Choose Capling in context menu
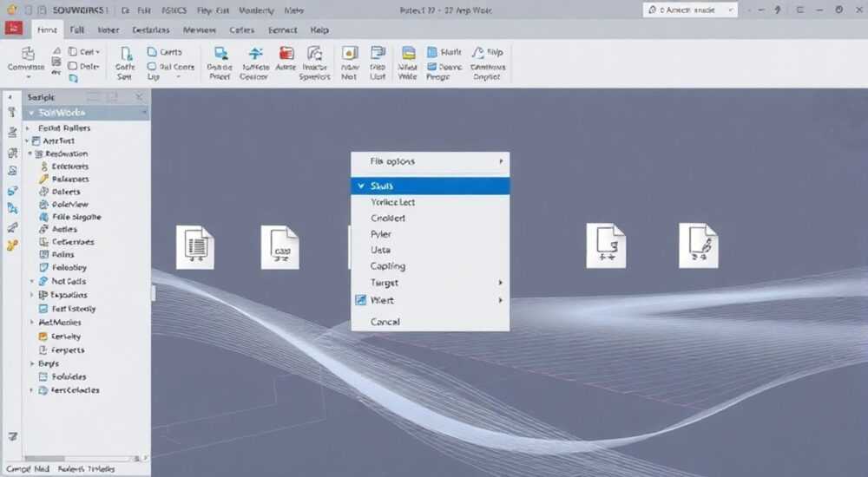 (431, 266)
